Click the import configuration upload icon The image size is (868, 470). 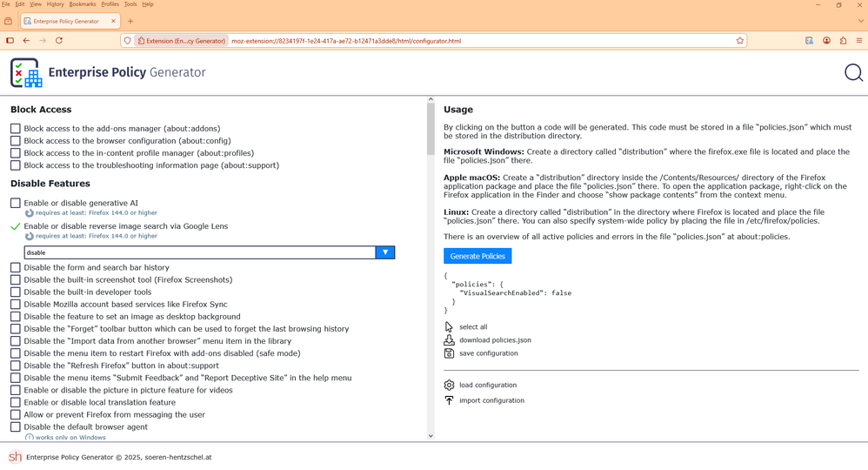pos(449,400)
